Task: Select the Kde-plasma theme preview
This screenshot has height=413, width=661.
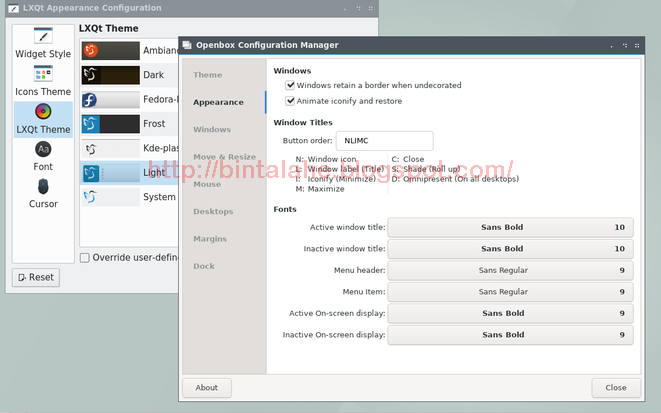Action: pyautogui.click(x=110, y=148)
